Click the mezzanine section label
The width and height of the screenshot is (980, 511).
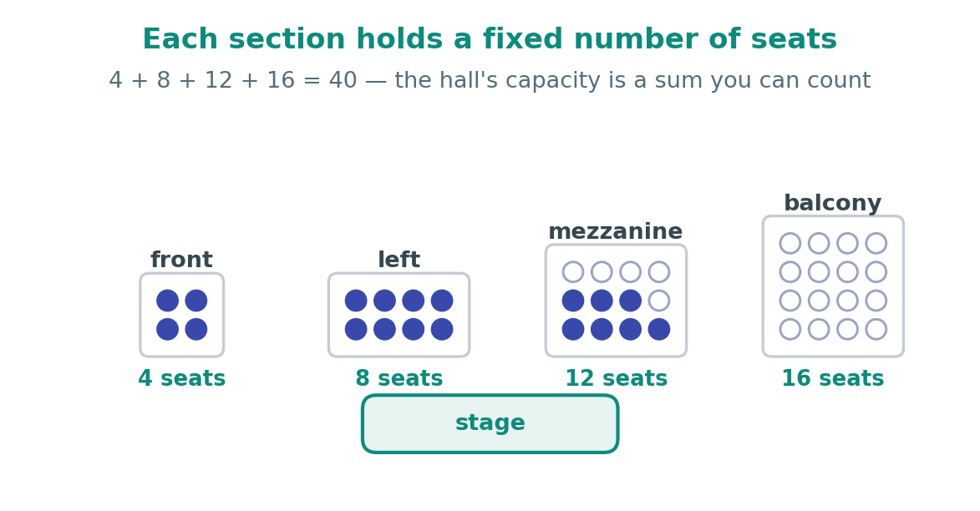tap(616, 232)
